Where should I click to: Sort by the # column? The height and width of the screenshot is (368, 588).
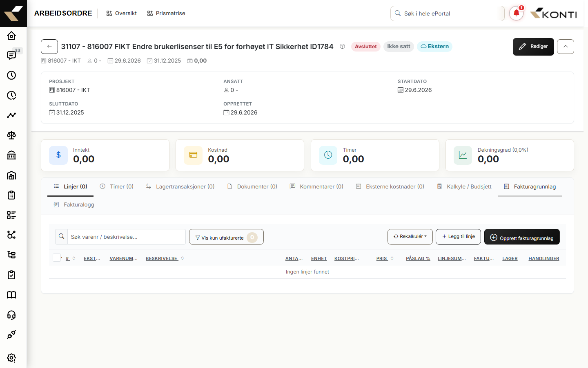70,258
